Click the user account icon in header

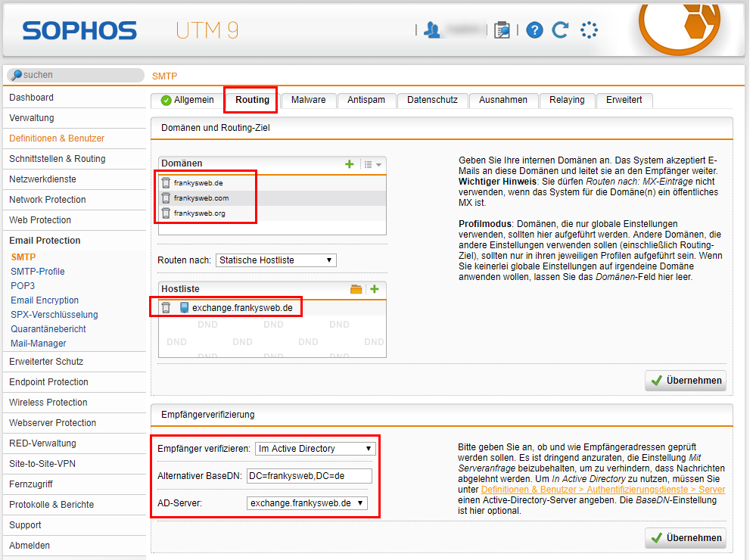click(432, 30)
